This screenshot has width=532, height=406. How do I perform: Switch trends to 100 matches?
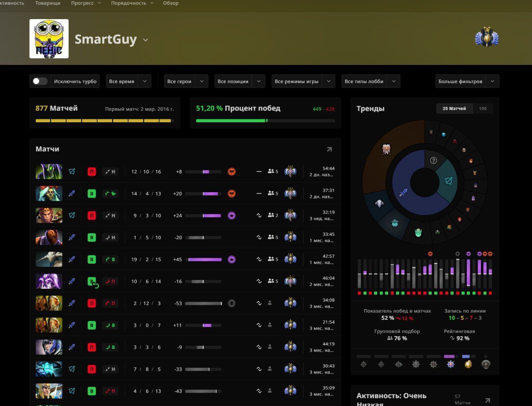tap(483, 109)
